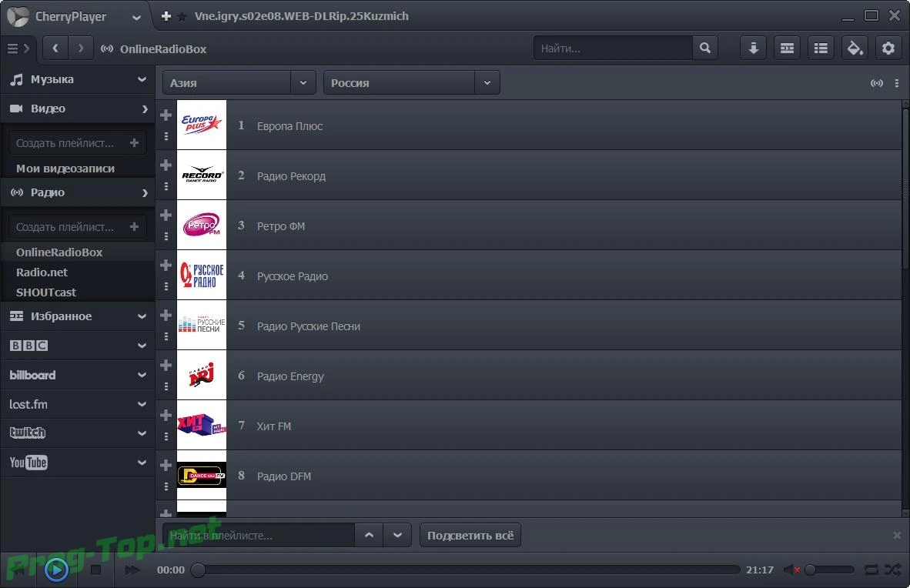This screenshot has height=588, width=910.
Task: Add a new tab with the plus icon
Action: point(166,16)
